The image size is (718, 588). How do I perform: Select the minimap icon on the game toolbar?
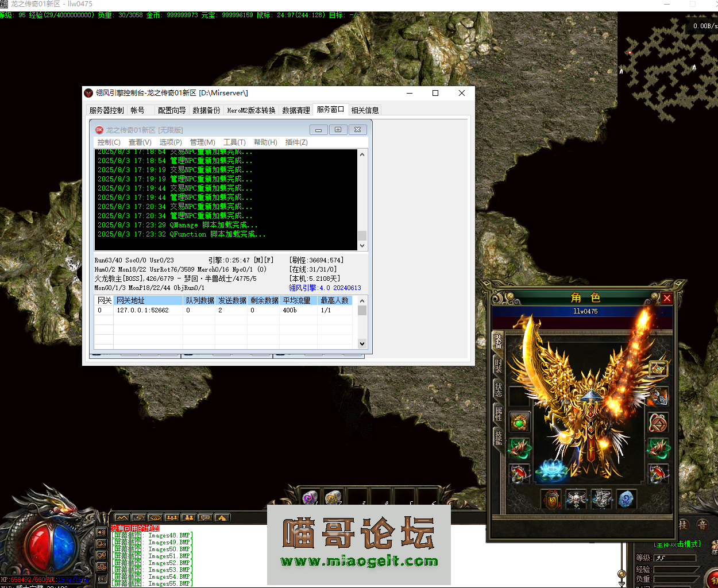click(122, 517)
